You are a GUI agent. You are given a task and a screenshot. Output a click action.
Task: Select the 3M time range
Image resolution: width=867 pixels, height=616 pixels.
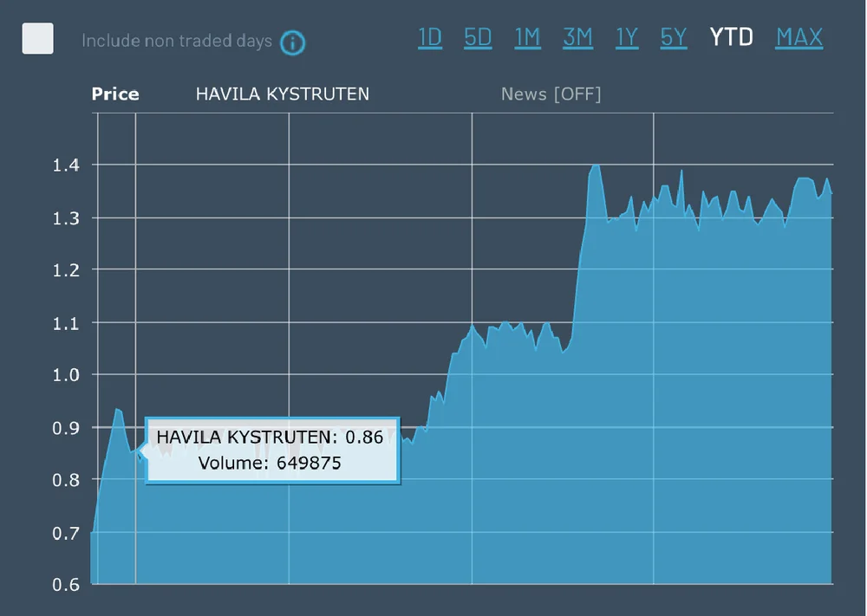[x=577, y=37]
